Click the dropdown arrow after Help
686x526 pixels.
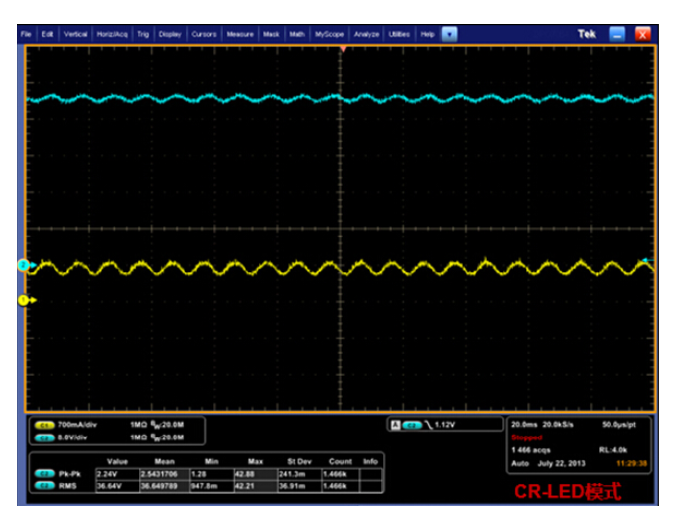(x=449, y=34)
